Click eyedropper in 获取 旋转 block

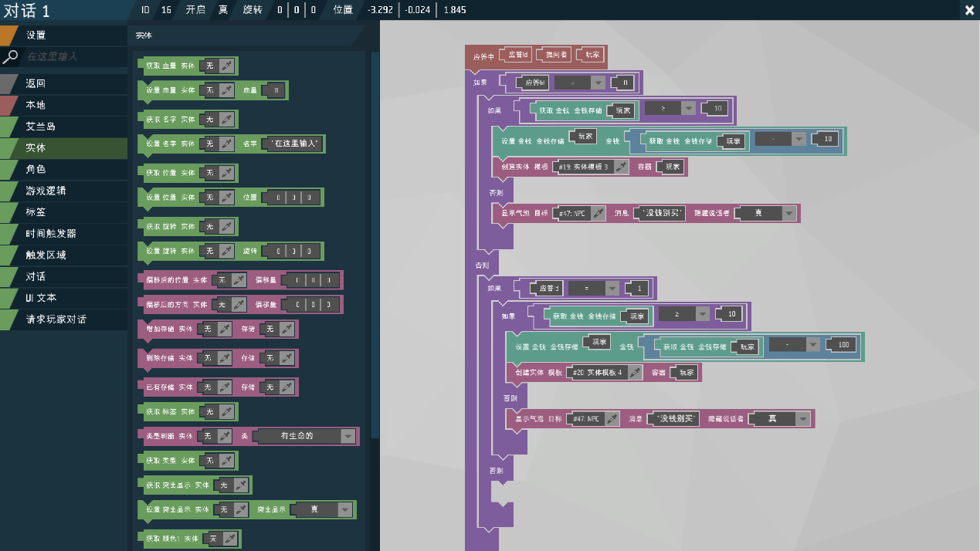pyautogui.click(x=227, y=227)
